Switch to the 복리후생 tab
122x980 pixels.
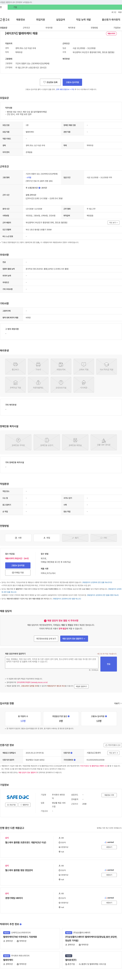tap(72, 28)
